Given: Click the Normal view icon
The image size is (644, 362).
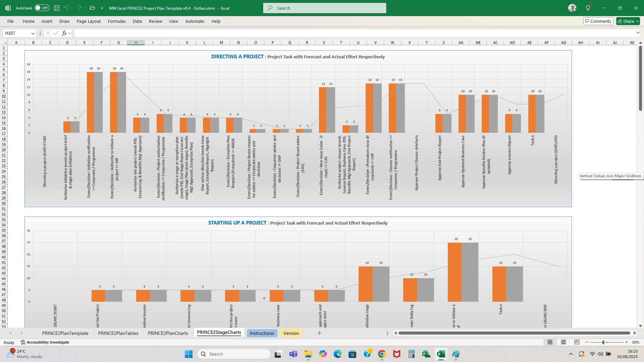Looking at the screenshot, I should click(x=550, y=342).
